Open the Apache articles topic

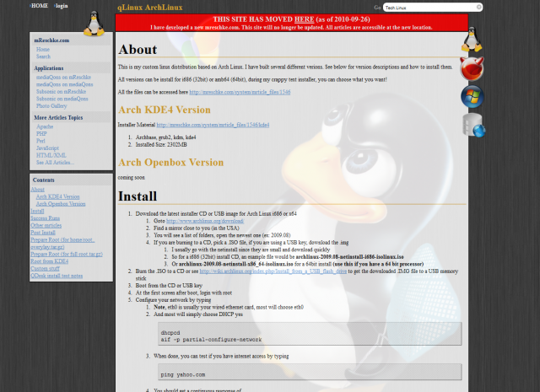pyautogui.click(x=45, y=126)
